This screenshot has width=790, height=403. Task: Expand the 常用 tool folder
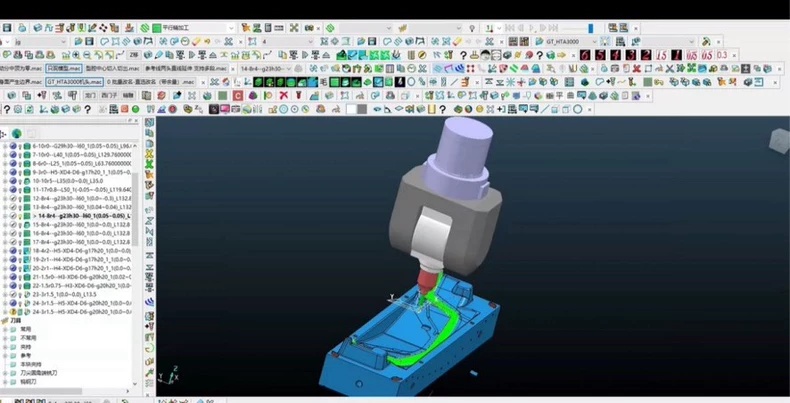point(6,329)
